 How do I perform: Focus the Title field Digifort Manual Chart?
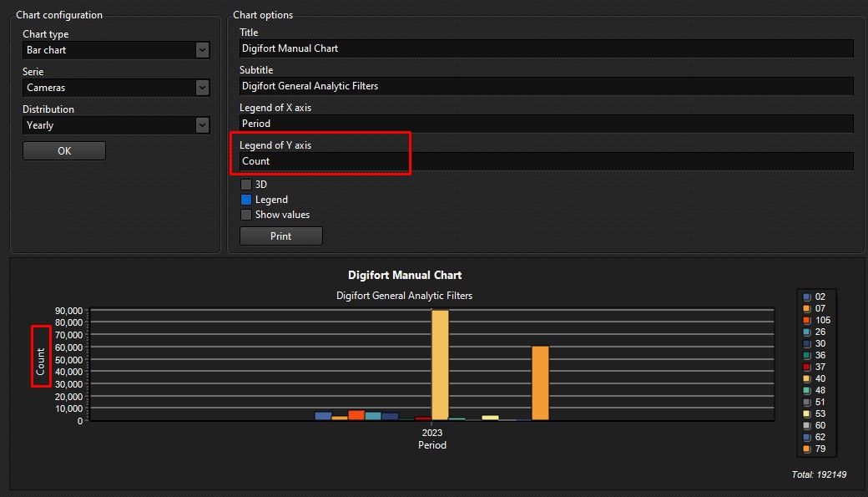547,48
